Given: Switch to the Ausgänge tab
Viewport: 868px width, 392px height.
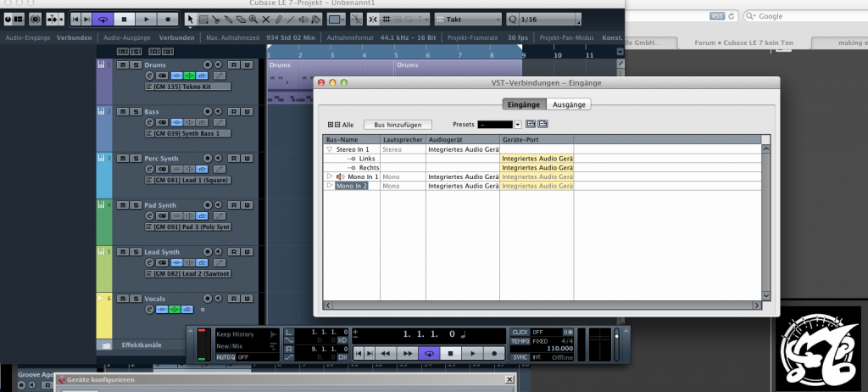Looking at the screenshot, I should [569, 104].
